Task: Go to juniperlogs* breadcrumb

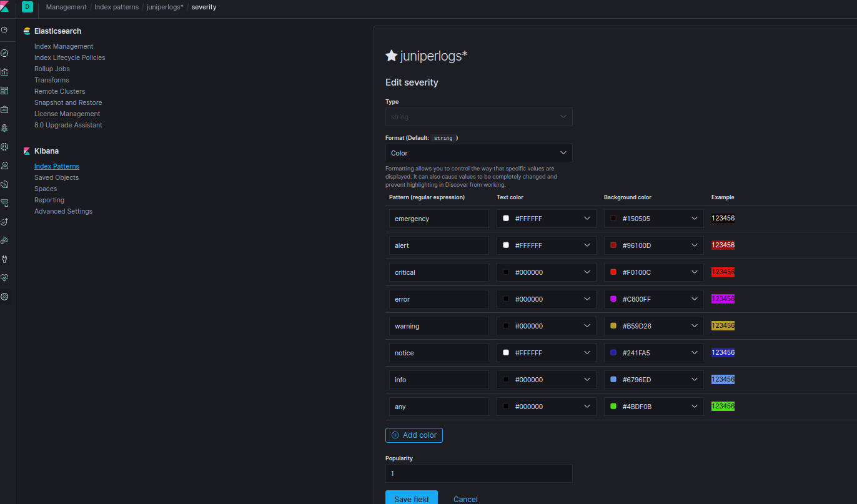Action: click(165, 7)
